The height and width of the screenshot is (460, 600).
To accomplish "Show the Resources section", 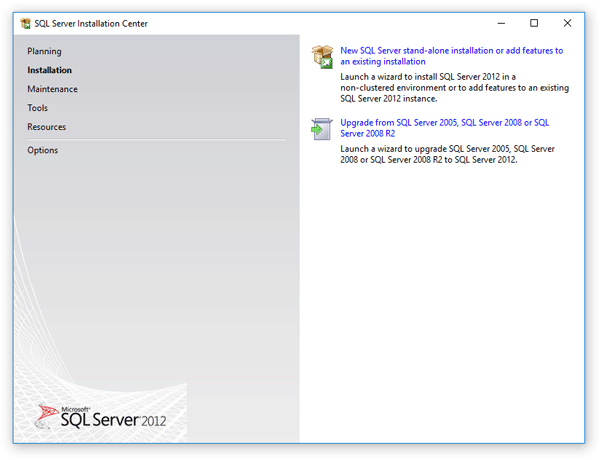I will pyautogui.click(x=46, y=127).
